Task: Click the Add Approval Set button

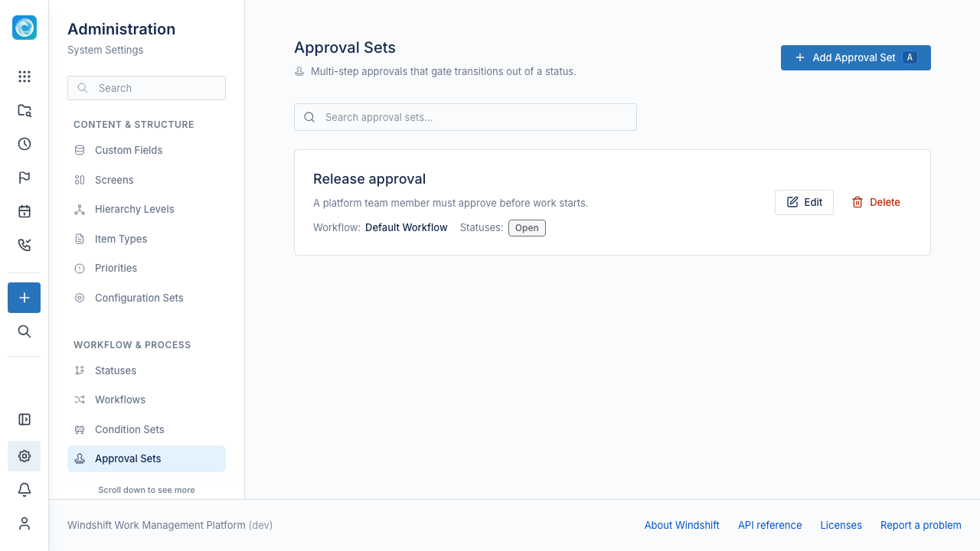Action: pyautogui.click(x=856, y=57)
